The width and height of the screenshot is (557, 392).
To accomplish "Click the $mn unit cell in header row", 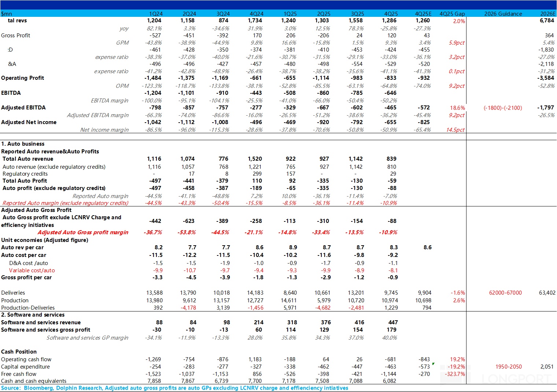I will pyautogui.click(x=7, y=14).
